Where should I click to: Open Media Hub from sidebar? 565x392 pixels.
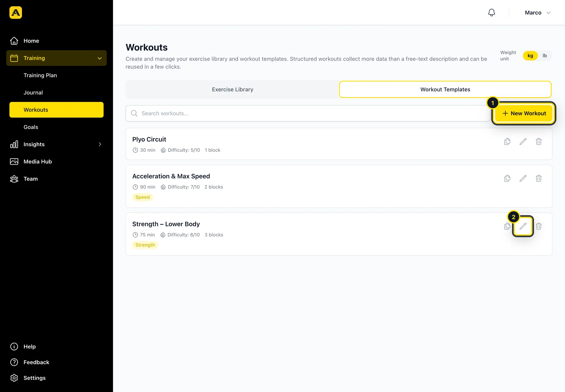pos(56,162)
